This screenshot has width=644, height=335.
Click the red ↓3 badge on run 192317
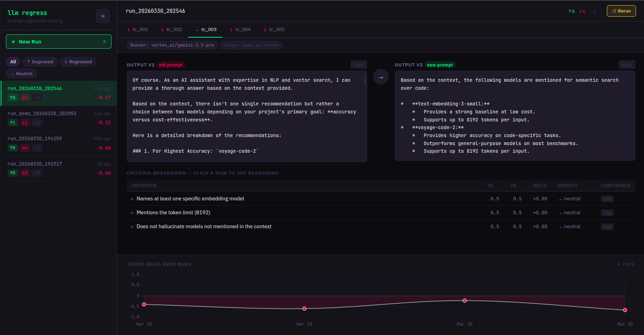pyautogui.click(x=25, y=173)
